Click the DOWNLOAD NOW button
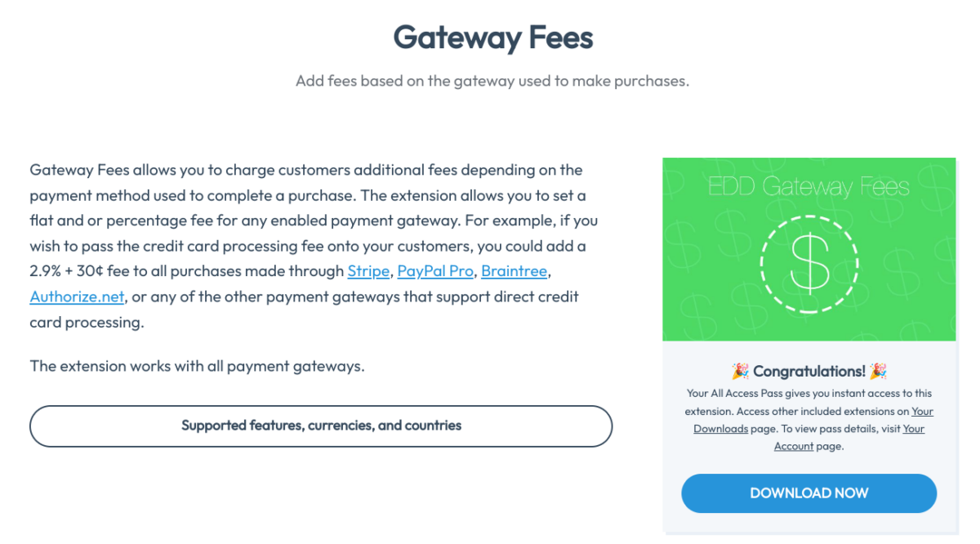This screenshot has width=980, height=544. click(x=808, y=493)
